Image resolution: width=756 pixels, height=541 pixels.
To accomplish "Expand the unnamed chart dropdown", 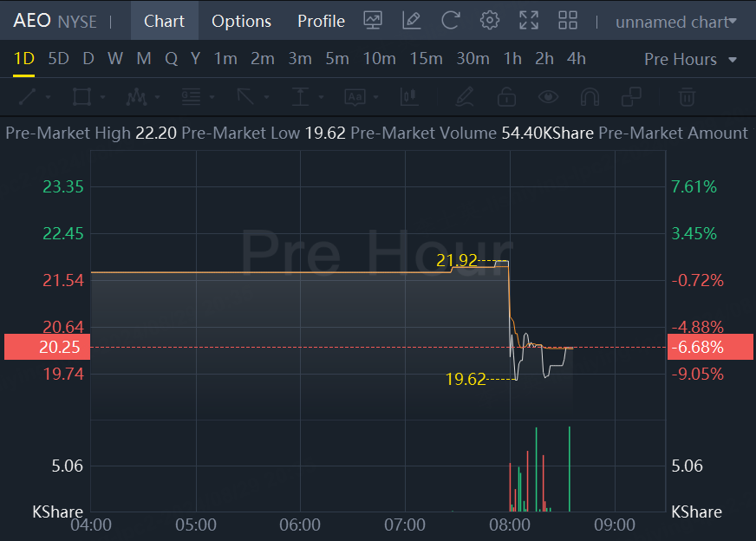I will pyautogui.click(x=676, y=22).
